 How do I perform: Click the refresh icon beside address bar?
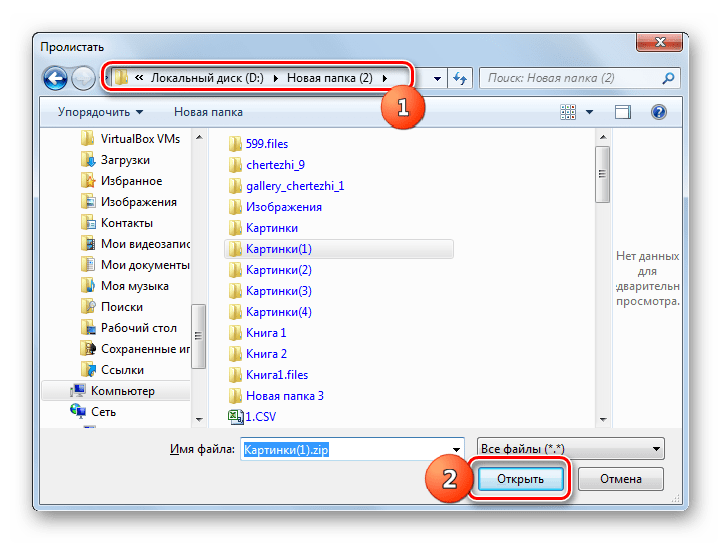(x=460, y=78)
